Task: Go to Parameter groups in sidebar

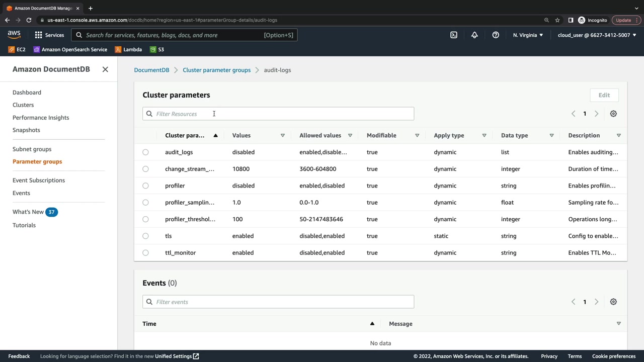Action: click(37, 161)
